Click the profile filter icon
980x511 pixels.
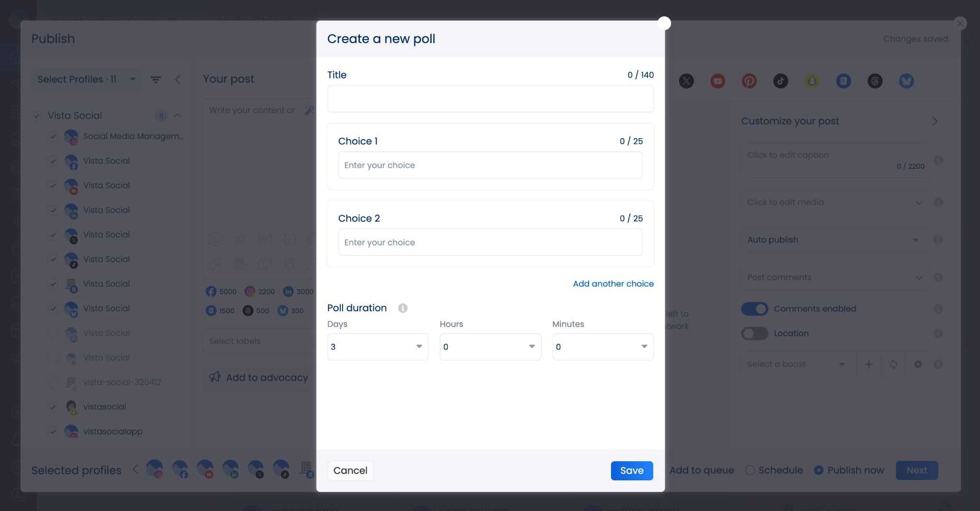[x=156, y=79]
